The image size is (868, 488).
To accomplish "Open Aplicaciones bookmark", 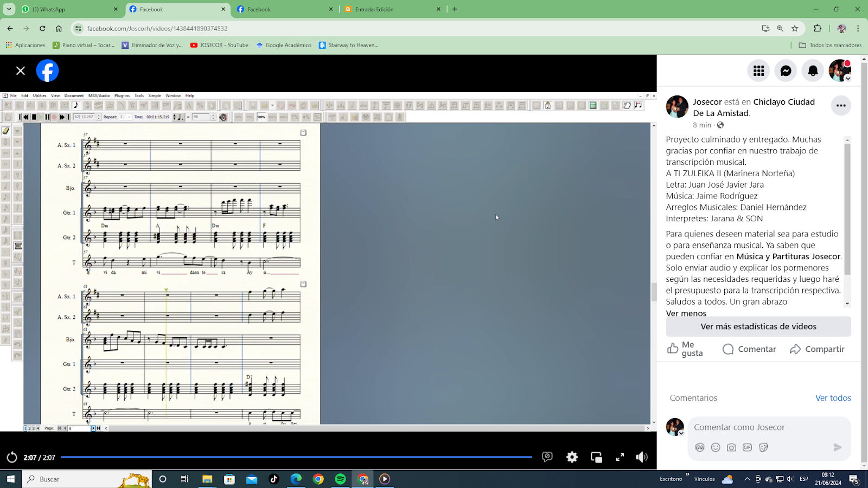I will (x=25, y=45).
